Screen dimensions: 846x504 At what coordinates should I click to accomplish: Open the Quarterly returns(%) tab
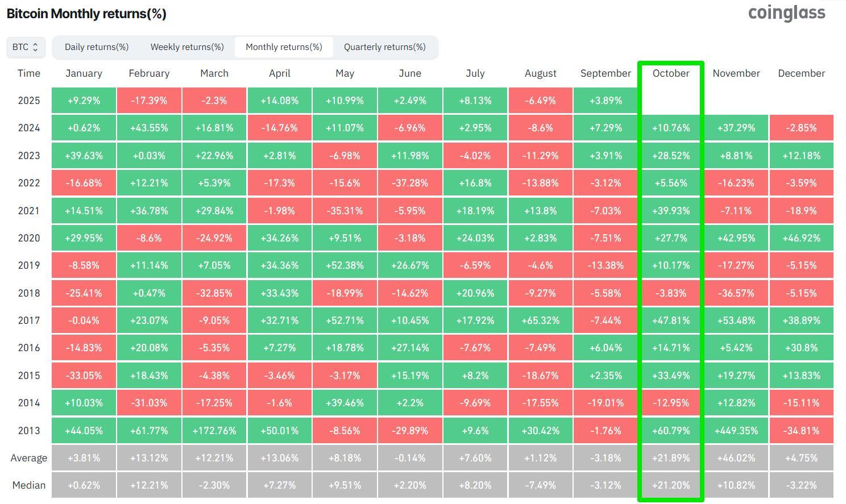pyautogui.click(x=384, y=47)
